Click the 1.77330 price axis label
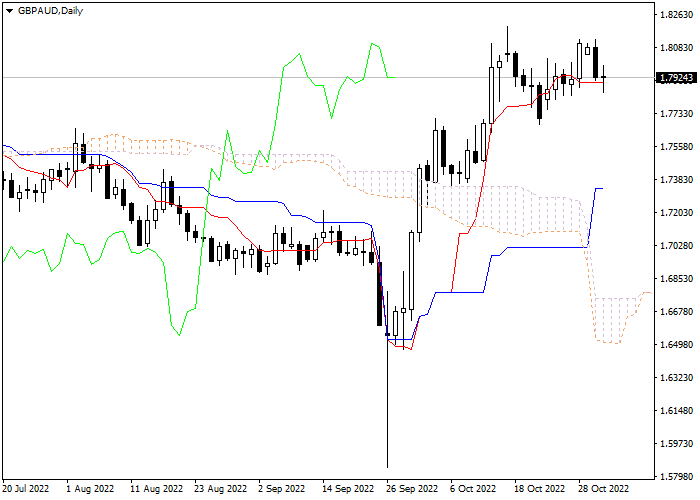The image size is (700, 500). (676, 114)
